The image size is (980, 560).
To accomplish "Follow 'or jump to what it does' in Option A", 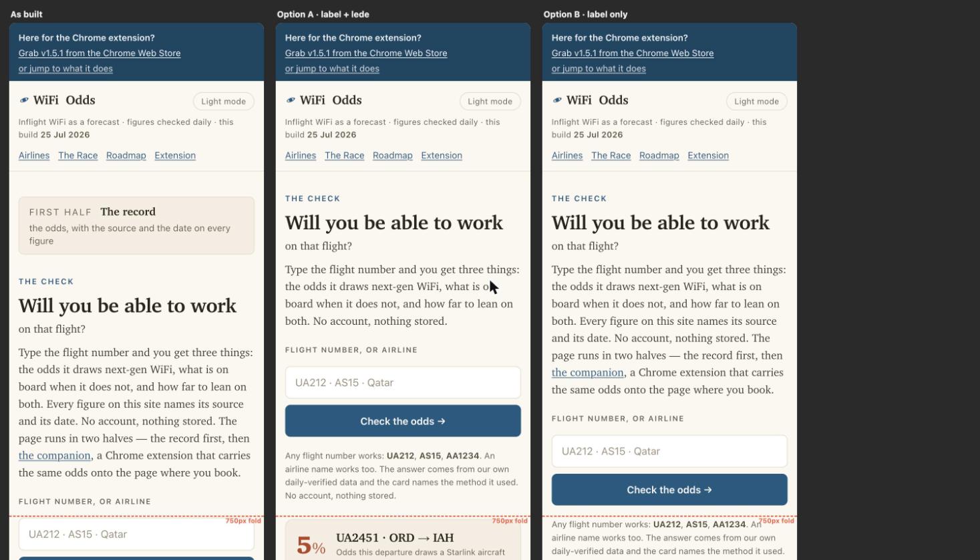I will point(332,69).
